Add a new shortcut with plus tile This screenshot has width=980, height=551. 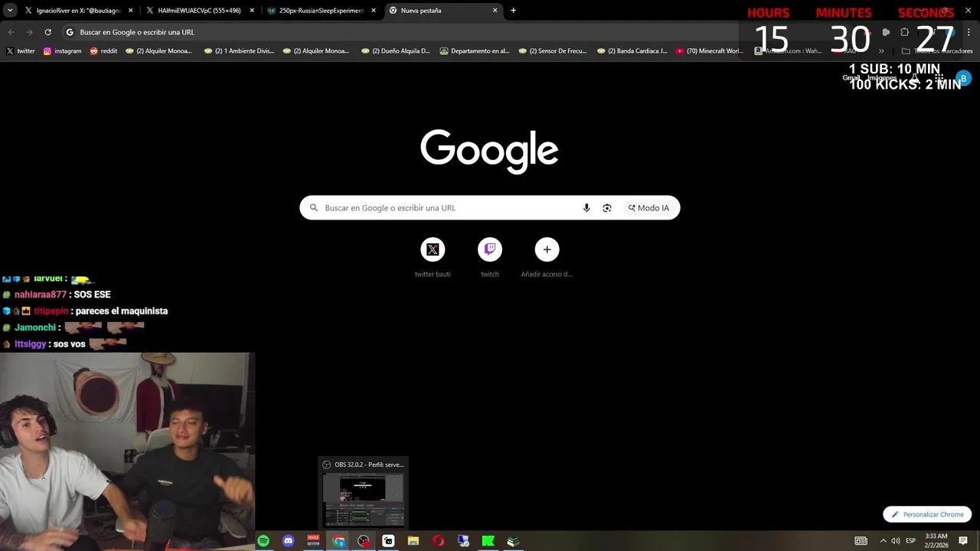click(x=547, y=257)
